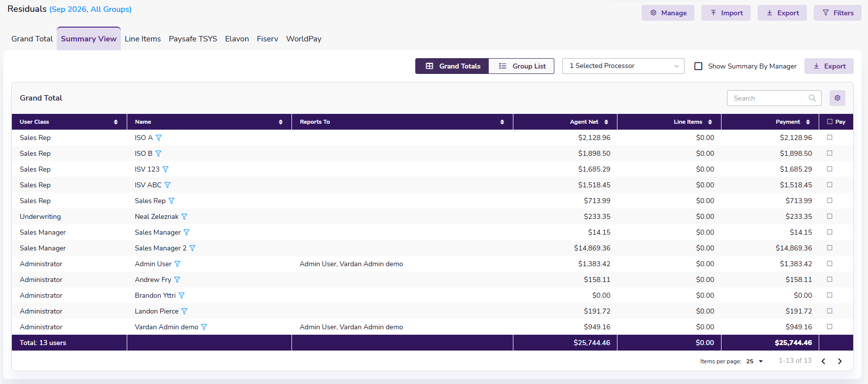
Task: Click the filter icon beside ISV ABC
Action: [x=167, y=185]
